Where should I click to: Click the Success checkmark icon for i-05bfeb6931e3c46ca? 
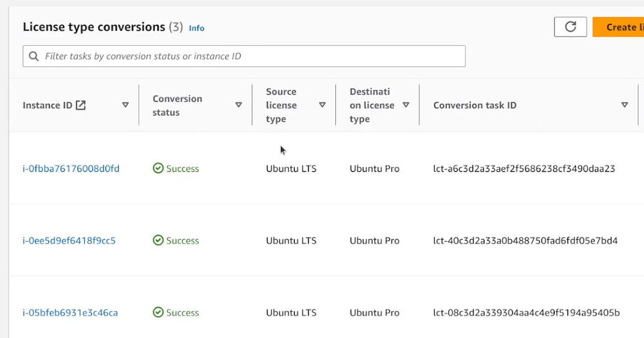pyautogui.click(x=158, y=313)
